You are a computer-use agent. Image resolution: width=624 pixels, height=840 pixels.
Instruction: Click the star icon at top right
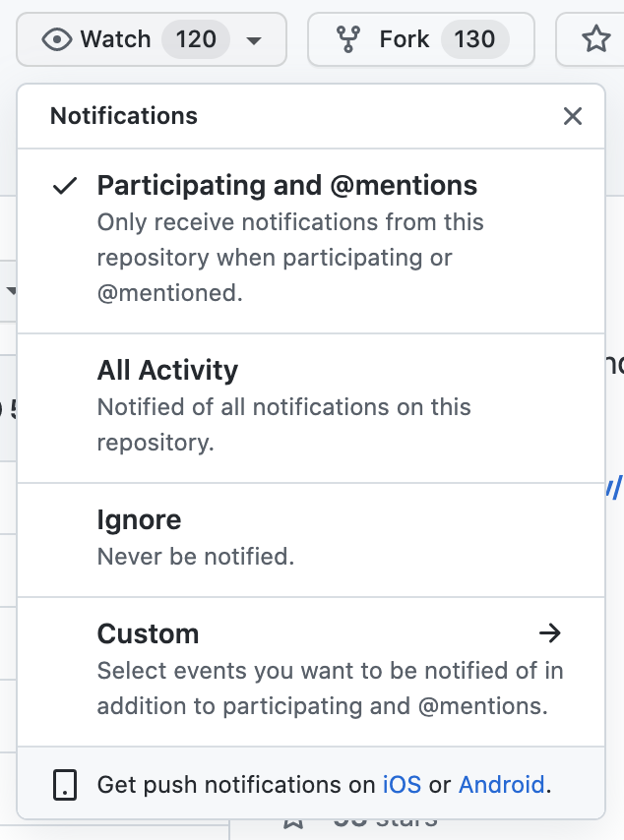596,39
